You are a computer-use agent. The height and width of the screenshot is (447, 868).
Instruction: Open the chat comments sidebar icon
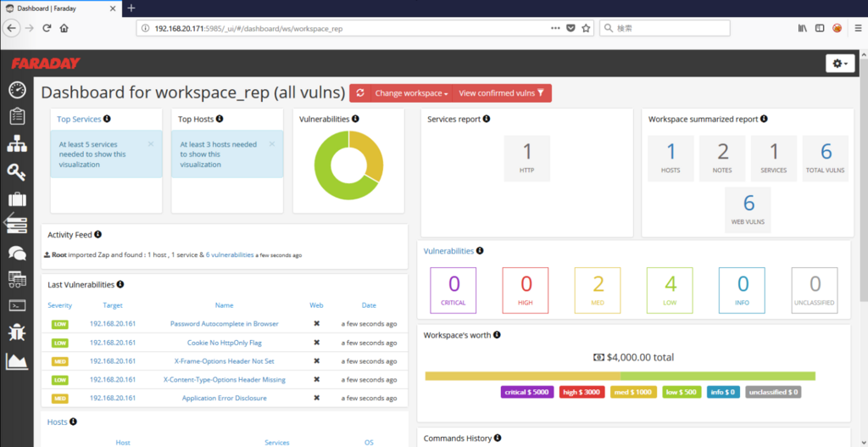coord(17,254)
